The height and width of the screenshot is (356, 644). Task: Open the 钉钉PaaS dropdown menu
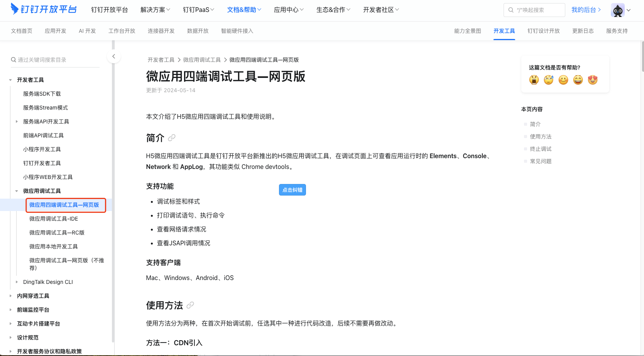(x=198, y=10)
